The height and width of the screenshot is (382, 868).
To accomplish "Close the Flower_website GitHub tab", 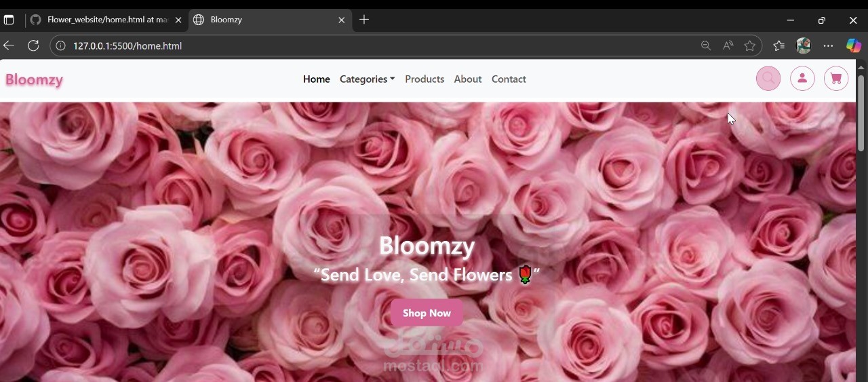I will pyautogui.click(x=178, y=20).
